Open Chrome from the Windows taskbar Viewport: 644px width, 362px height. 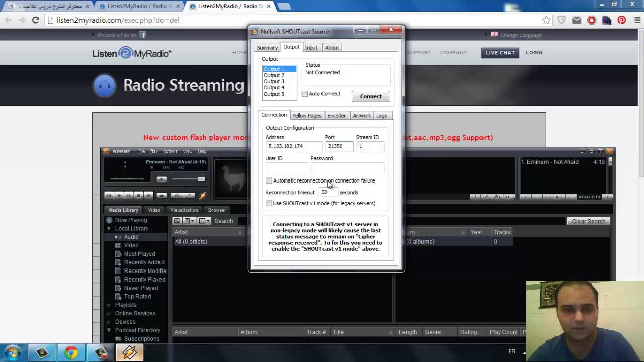pyautogui.click(x=71, y=353)
